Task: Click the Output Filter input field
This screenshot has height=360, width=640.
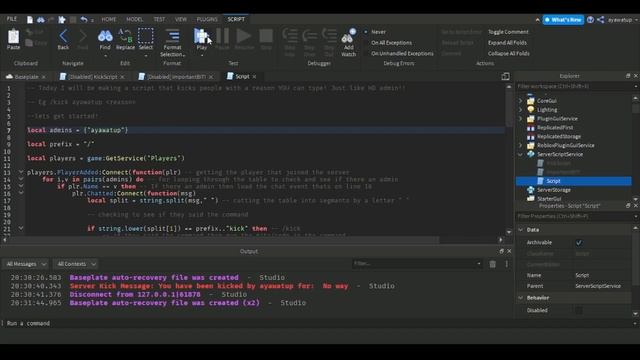Action: coord(417,264)
